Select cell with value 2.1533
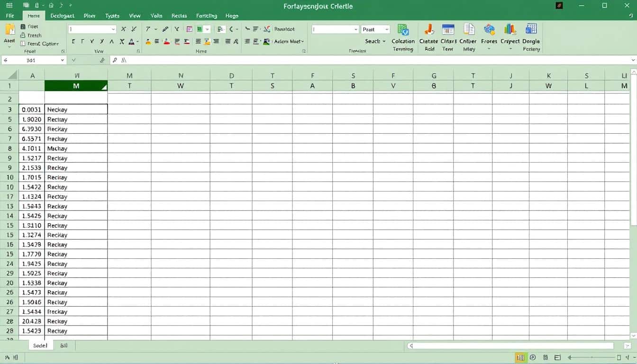Viewport: 637px width, 364px height. pyautogui.click(x=32, y=168)
